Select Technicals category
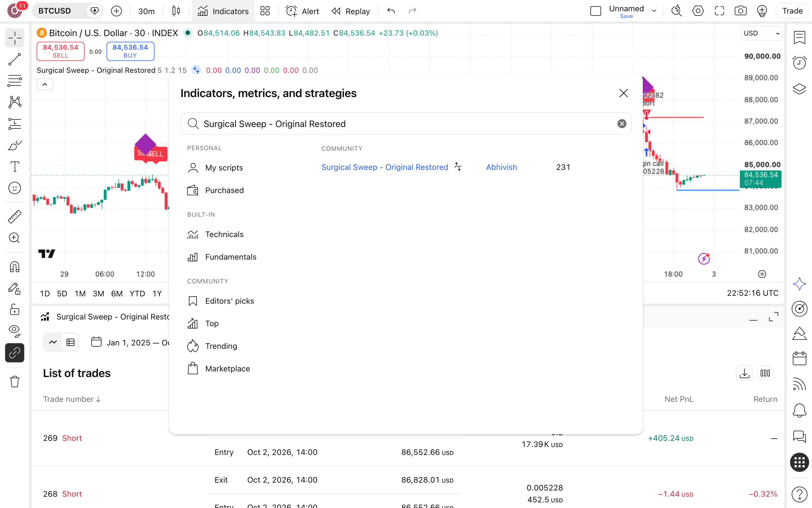Screen dimensions: 812x508 pos(215,234)
